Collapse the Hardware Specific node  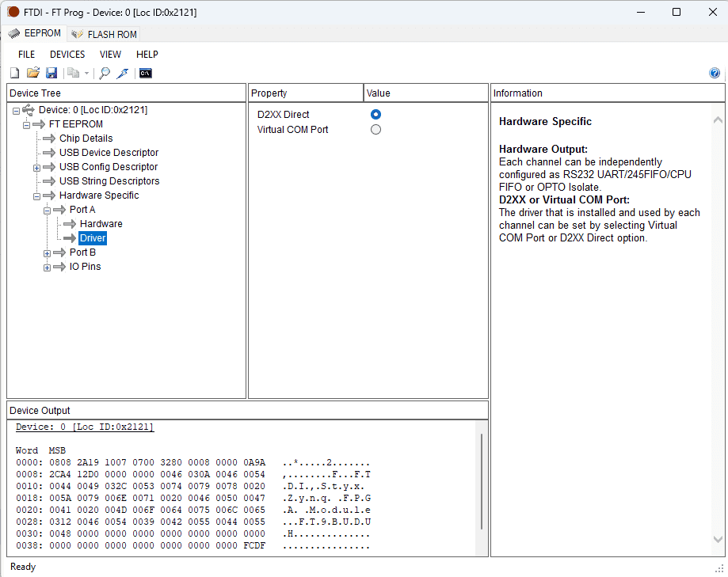click(36, 196)
